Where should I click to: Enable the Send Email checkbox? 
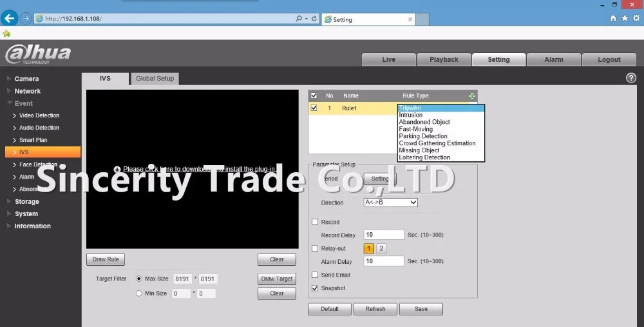pos(315,275)
